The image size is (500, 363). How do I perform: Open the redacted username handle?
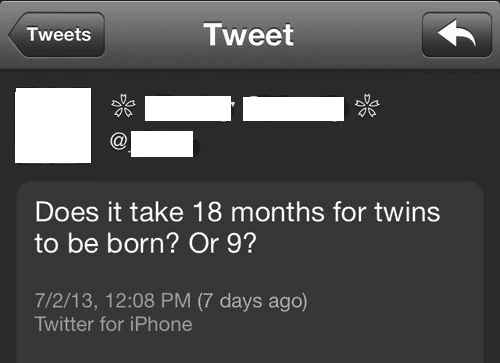pos(162,144)
